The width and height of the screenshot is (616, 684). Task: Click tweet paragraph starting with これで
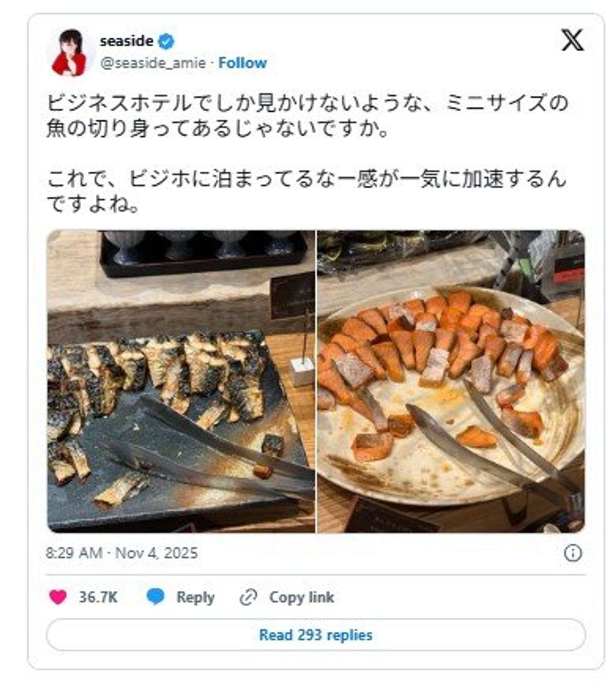pos(307,191)
